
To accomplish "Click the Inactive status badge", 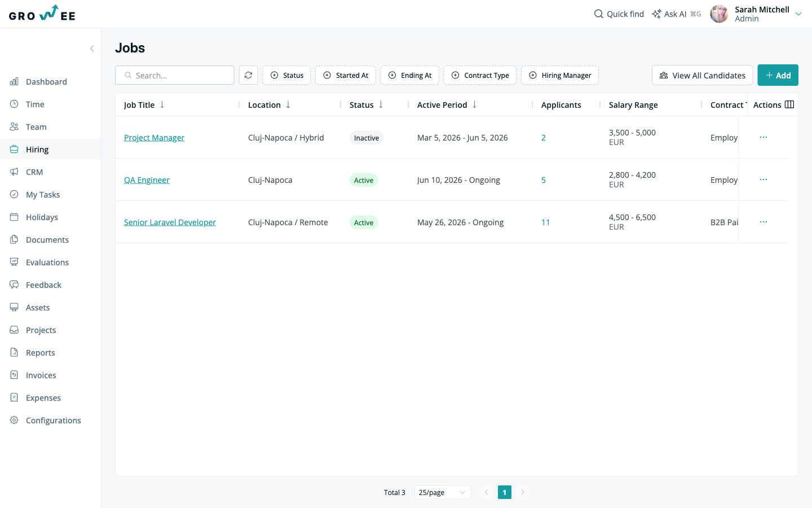I will (x=367, y=138).
